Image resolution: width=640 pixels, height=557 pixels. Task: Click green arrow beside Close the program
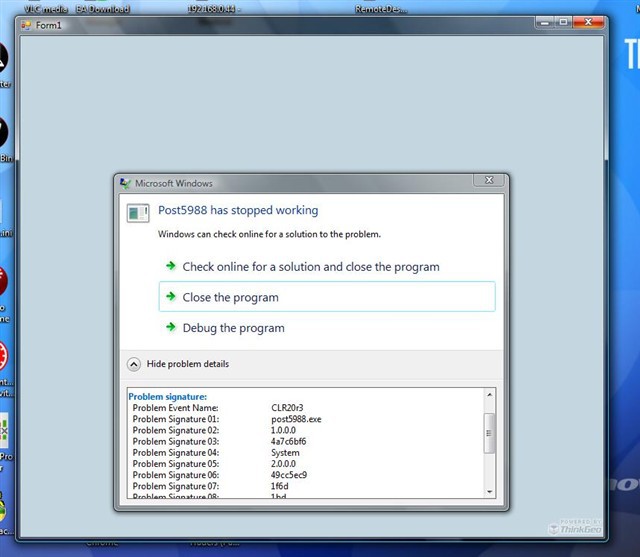(169, 297)
